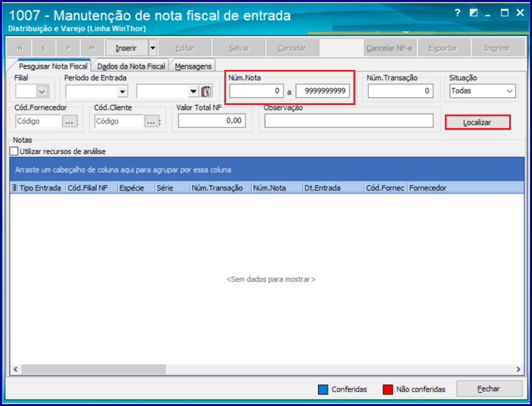Viewport: 532px width, 406px height.
Task: Open the period calendar icon
Action: [x=207, y=91]
